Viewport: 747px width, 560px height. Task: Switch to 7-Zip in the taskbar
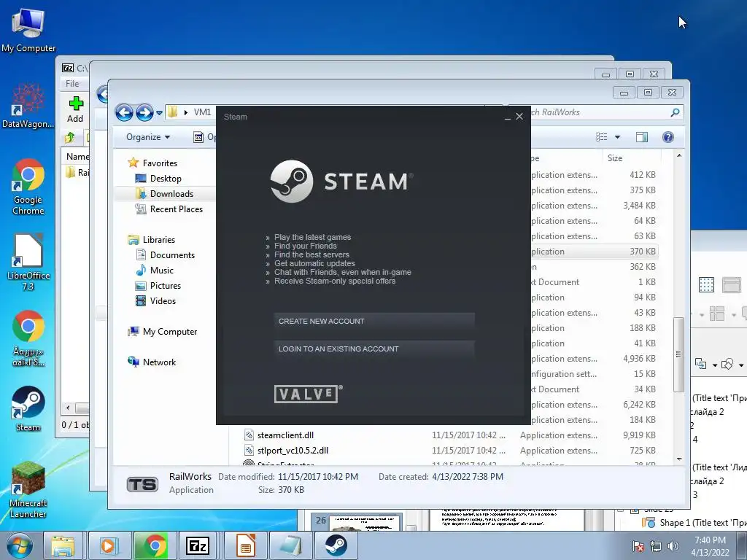[x=198, y=545]
